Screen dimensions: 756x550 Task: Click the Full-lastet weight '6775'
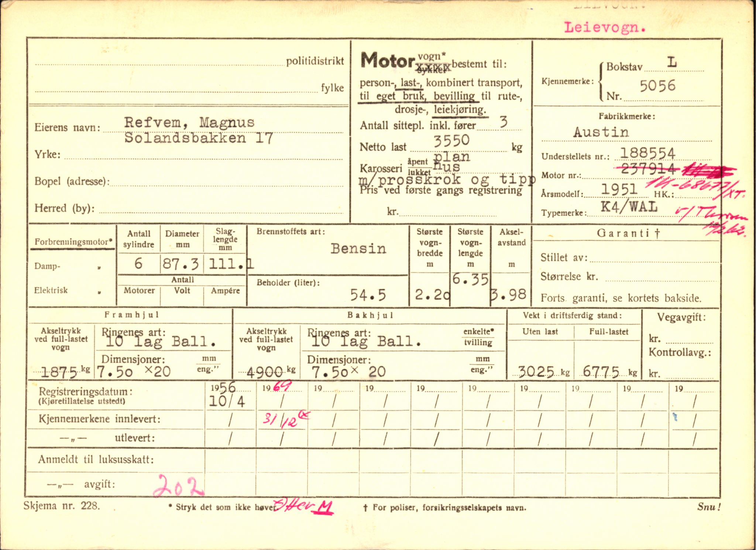[601, 372]
